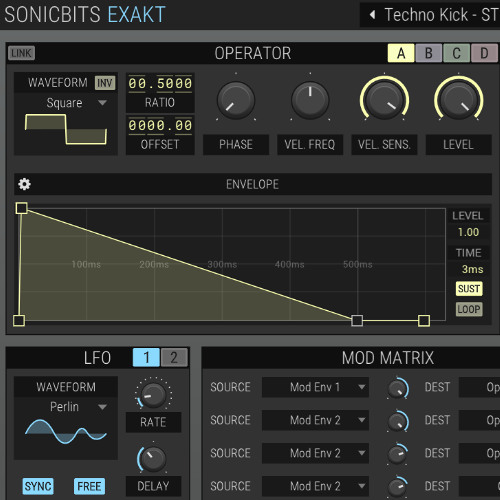500x500 pixels.
Task: Open the Mod Env 1 source dropdown
Action: 315,387
